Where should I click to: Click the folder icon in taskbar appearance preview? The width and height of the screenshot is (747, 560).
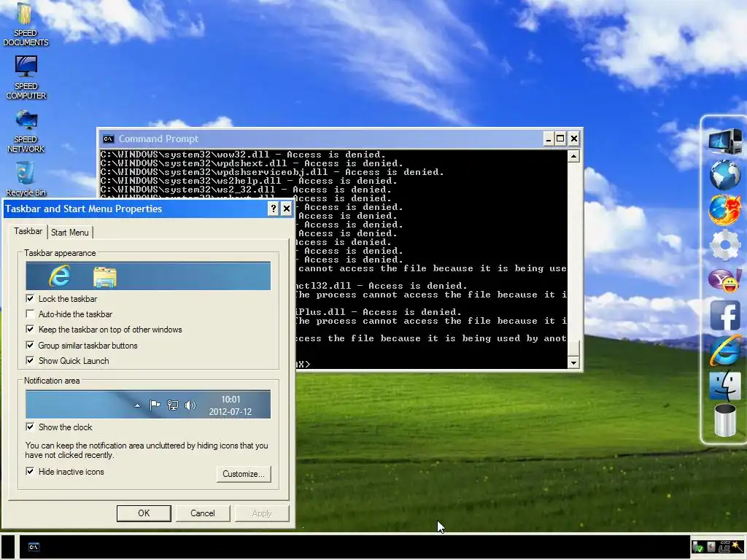pyautogui.click(x=105, y=277)
